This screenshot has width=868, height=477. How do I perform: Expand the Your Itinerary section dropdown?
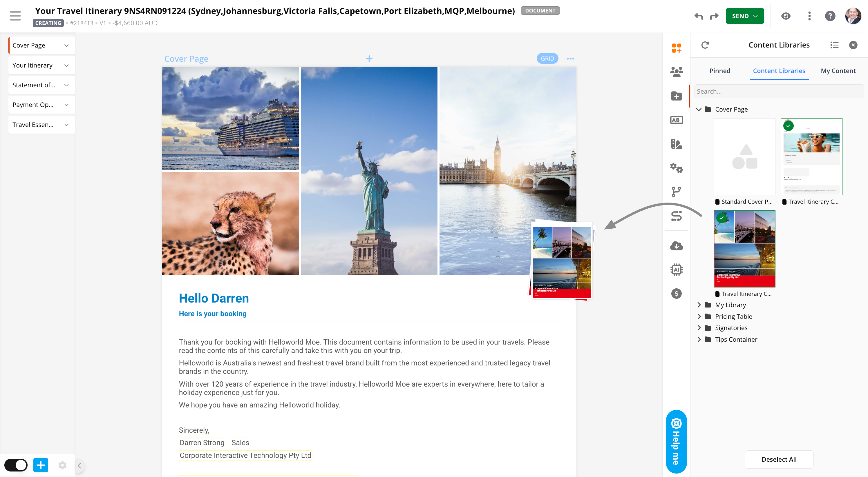66,65
